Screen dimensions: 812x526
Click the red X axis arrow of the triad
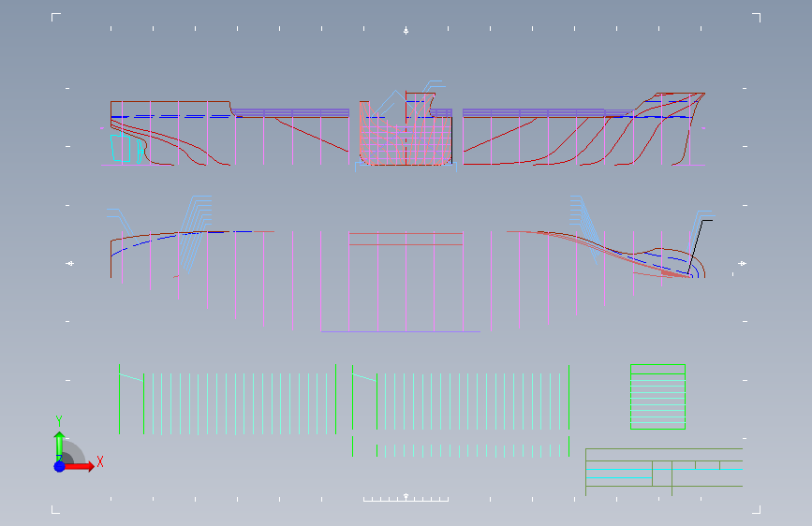tap(79, 466)
